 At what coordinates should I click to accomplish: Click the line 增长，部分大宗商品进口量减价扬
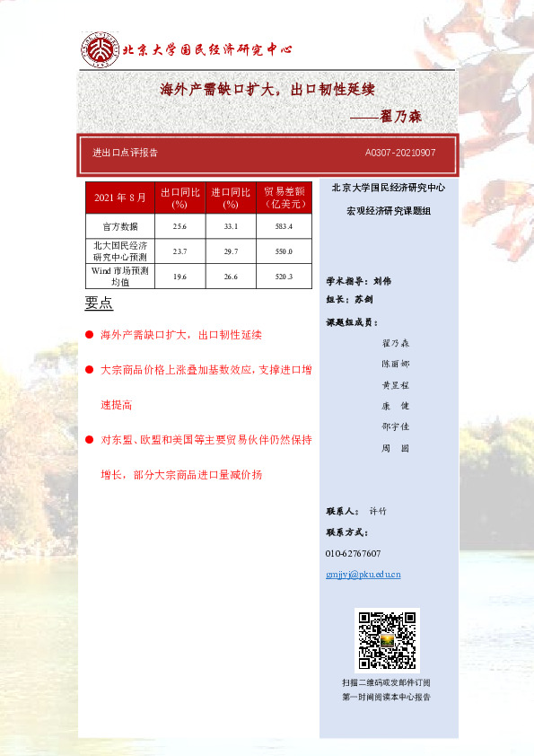point(181,475)
